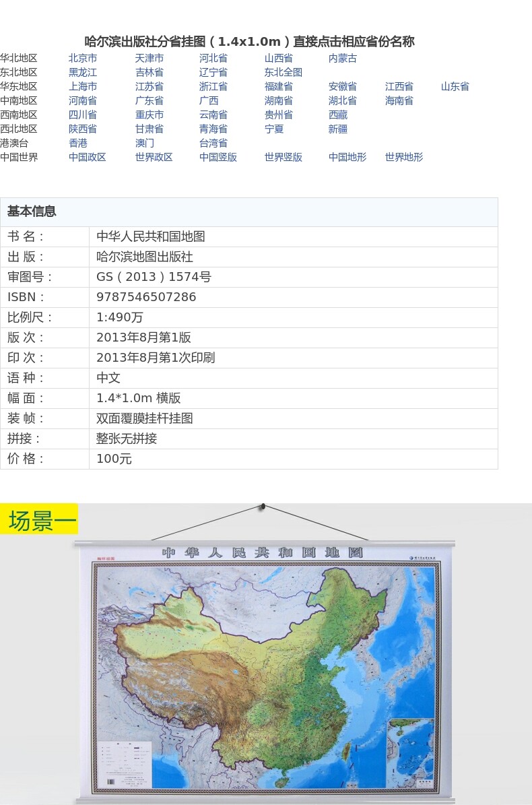Open the 福建省 map link

pyautogui.click(x=279, y=86)
